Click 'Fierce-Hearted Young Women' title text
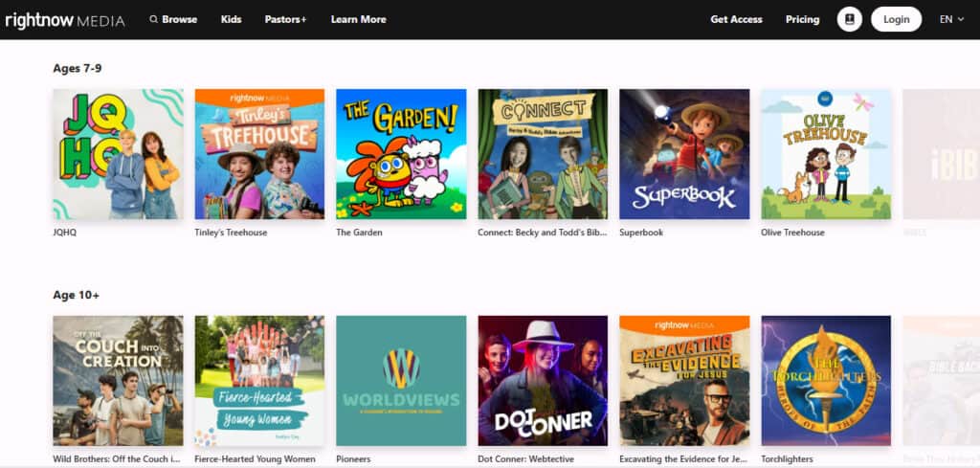The image size is (980, 468). [x=255, y=459]
